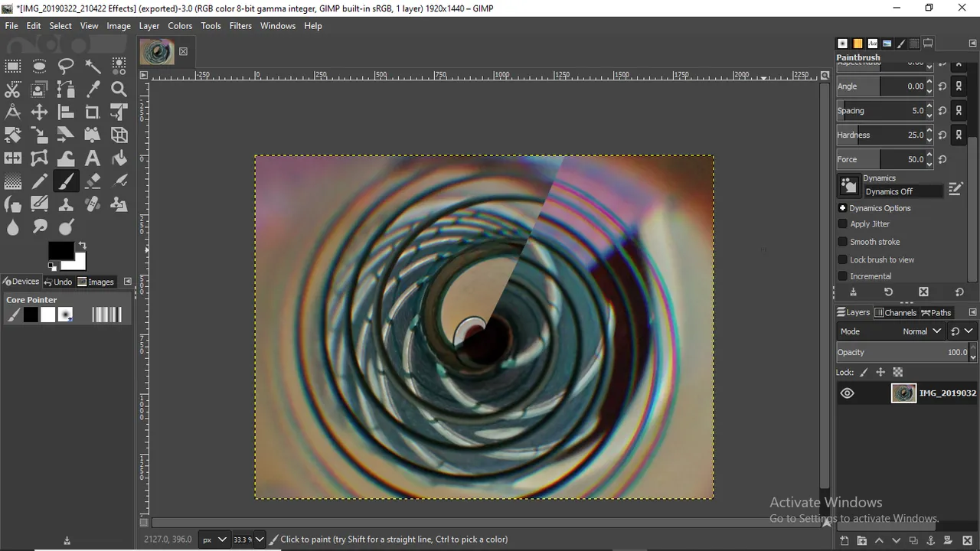Open the Layer menu
Viewport: 980px width, 551px height.
pos(149,25)
